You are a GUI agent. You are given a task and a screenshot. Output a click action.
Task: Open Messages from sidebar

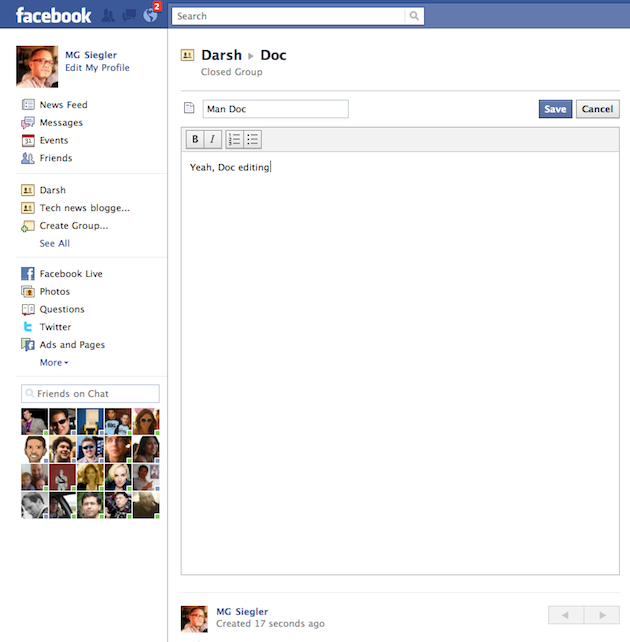pos(61,123)
